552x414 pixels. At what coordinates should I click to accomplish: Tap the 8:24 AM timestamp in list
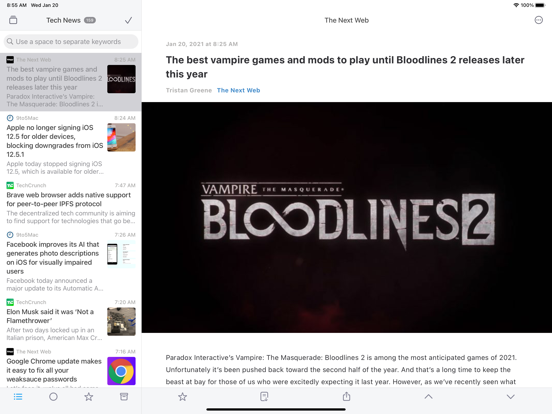tap(125, 118)
